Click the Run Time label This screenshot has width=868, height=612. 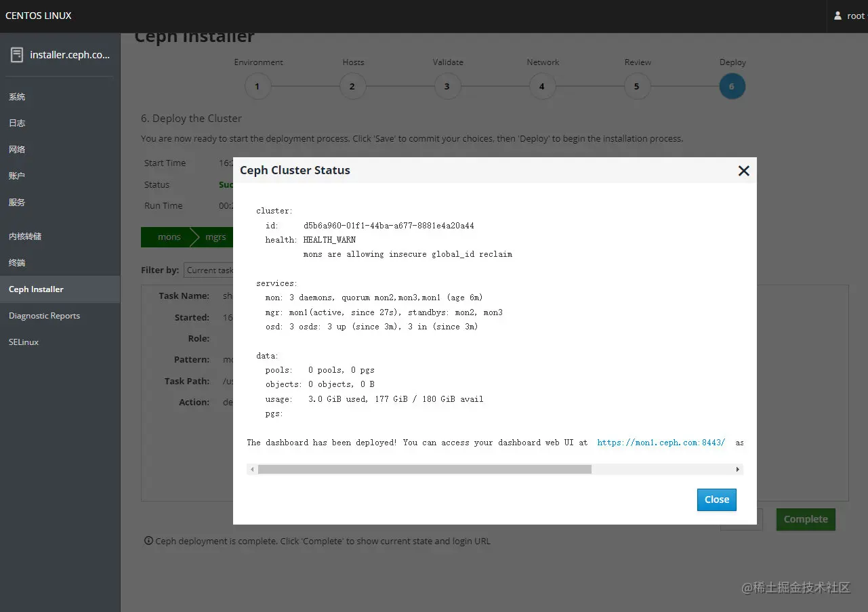tap(163, 205)
